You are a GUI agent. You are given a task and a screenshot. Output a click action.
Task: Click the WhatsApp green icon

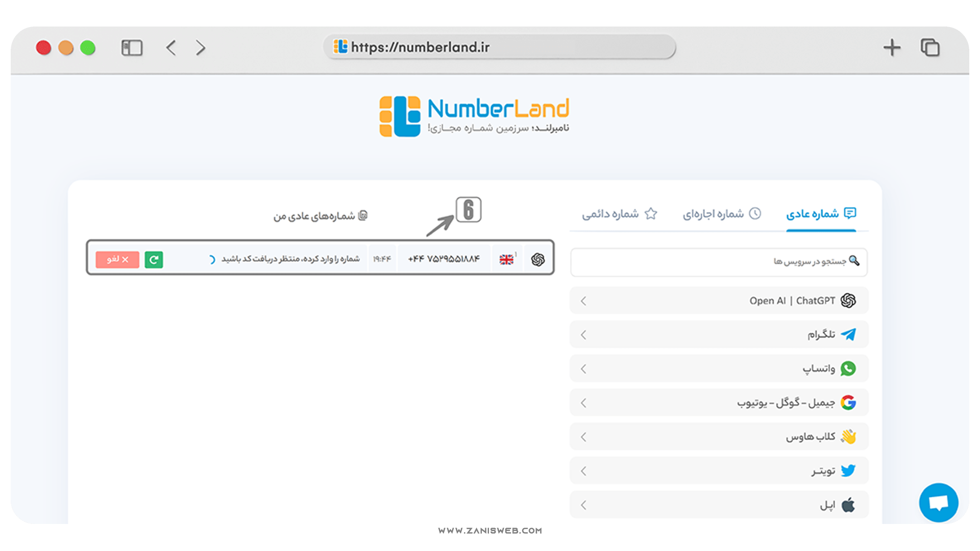(x=848, y=368)
